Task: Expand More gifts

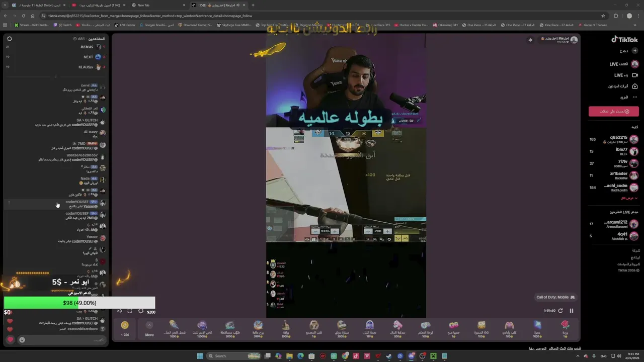Action: [149, 329]
